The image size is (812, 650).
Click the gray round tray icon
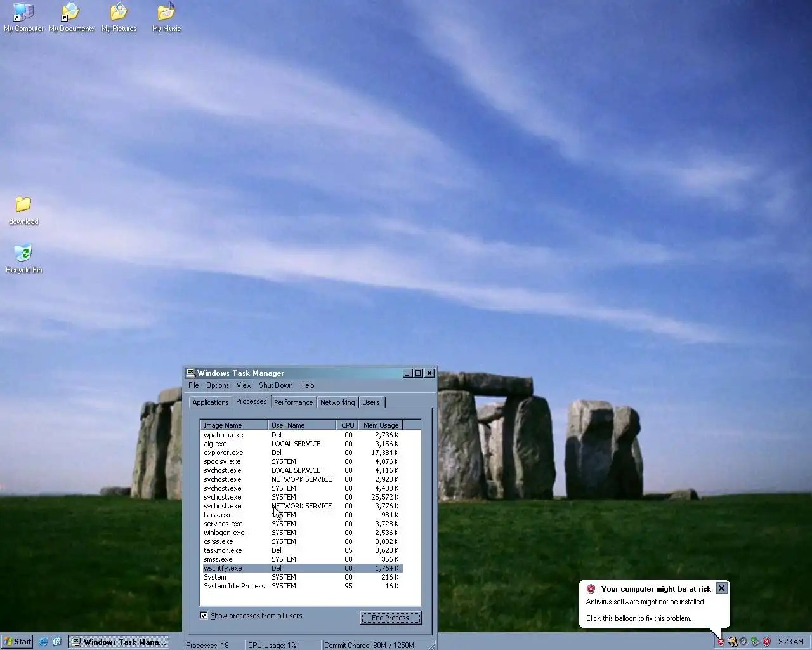[743, 642]
